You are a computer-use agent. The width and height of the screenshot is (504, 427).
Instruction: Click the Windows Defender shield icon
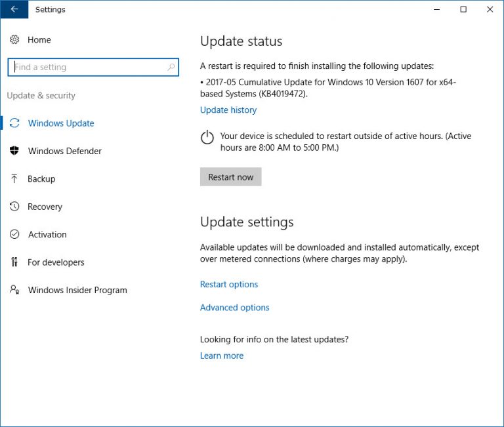14,151
